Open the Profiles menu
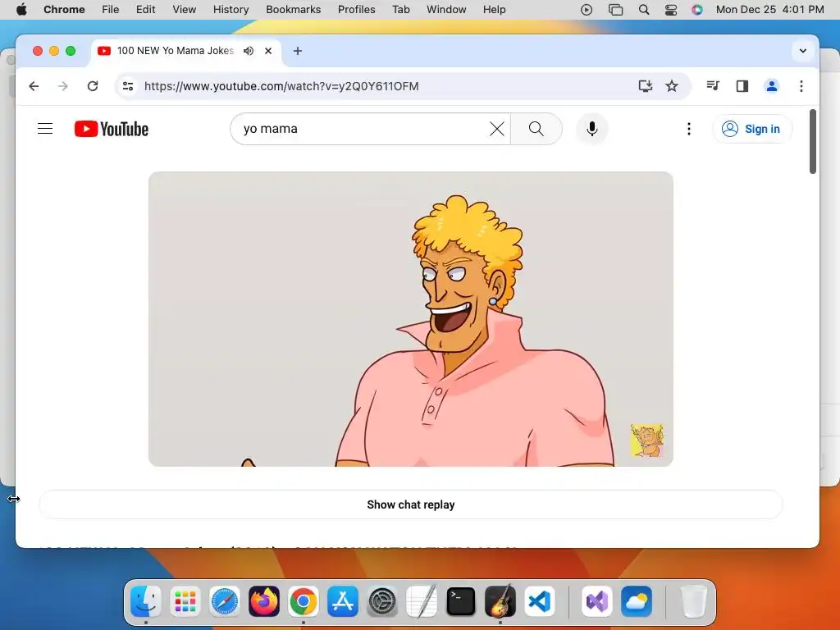 (x=356, y=10)
